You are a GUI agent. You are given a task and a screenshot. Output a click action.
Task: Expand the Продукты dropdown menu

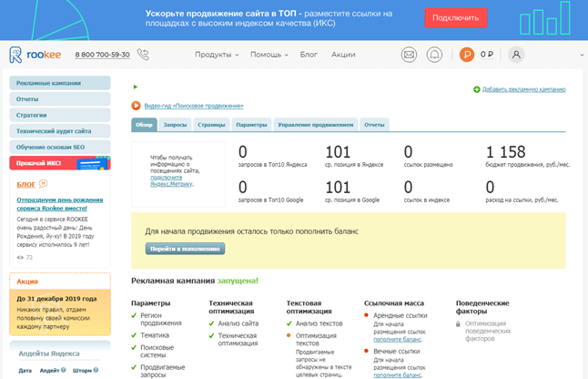click(217, 55)
